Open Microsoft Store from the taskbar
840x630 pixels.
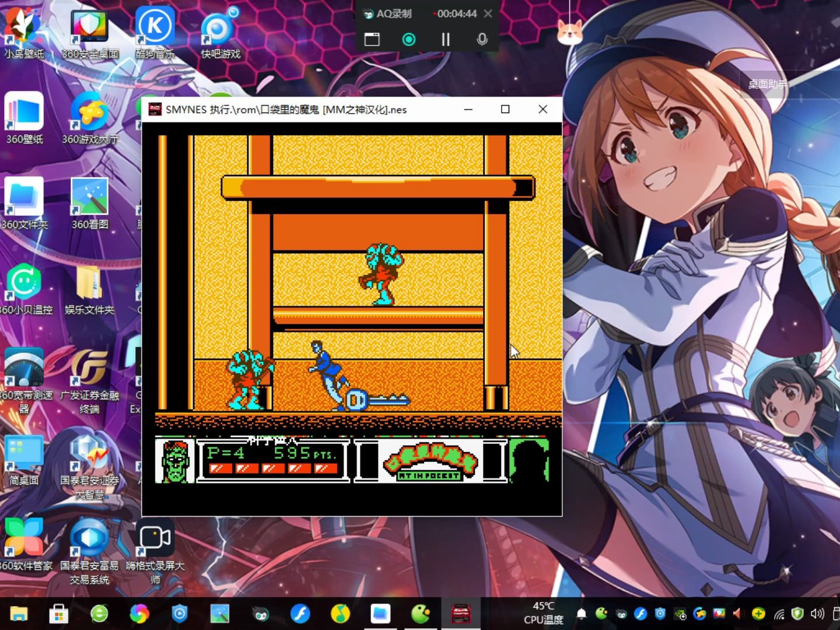59,614
